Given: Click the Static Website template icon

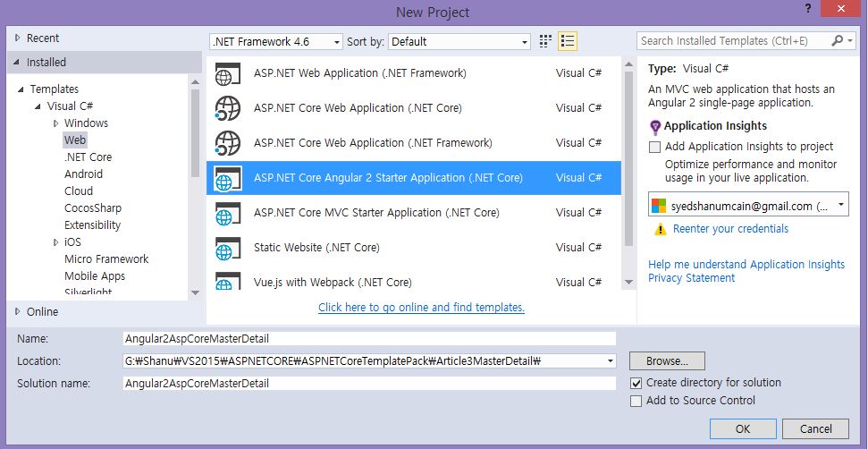Looking at the screenshot, I should (228, 248).
